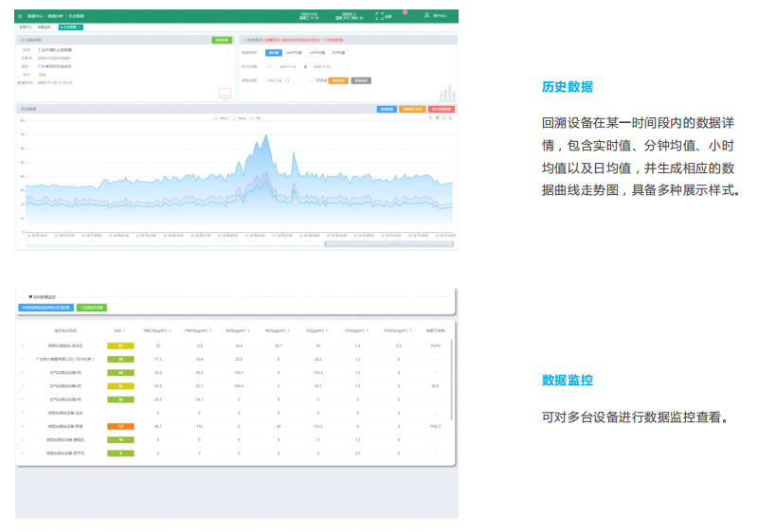Click the blue query data button above chart
The width and height of the screenshot is (758, 532).
tap(387, 109)
